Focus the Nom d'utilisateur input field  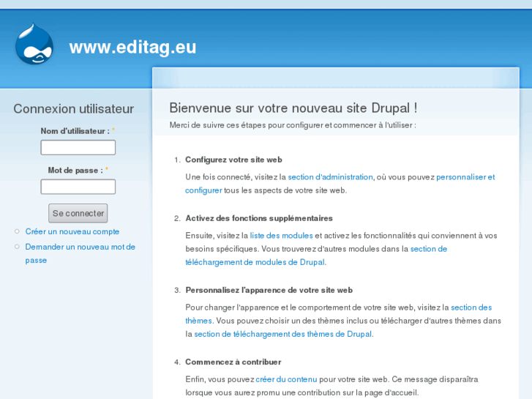[78, 147]
